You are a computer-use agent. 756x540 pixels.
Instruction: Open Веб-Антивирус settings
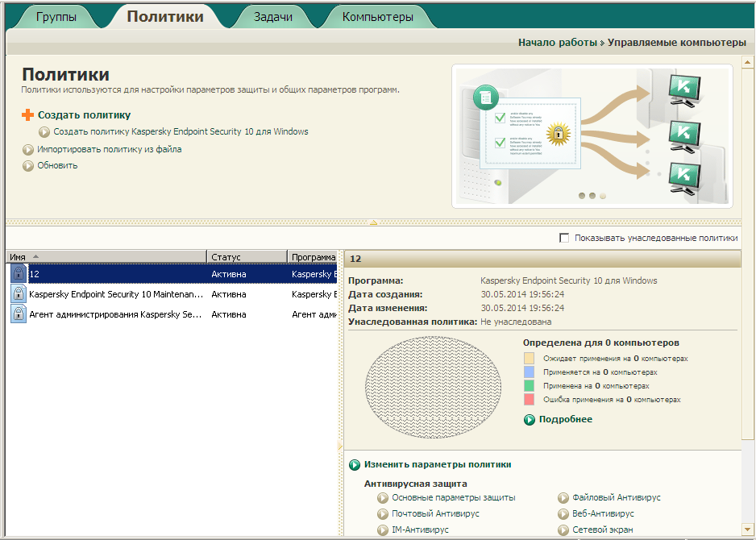point(603,513)
